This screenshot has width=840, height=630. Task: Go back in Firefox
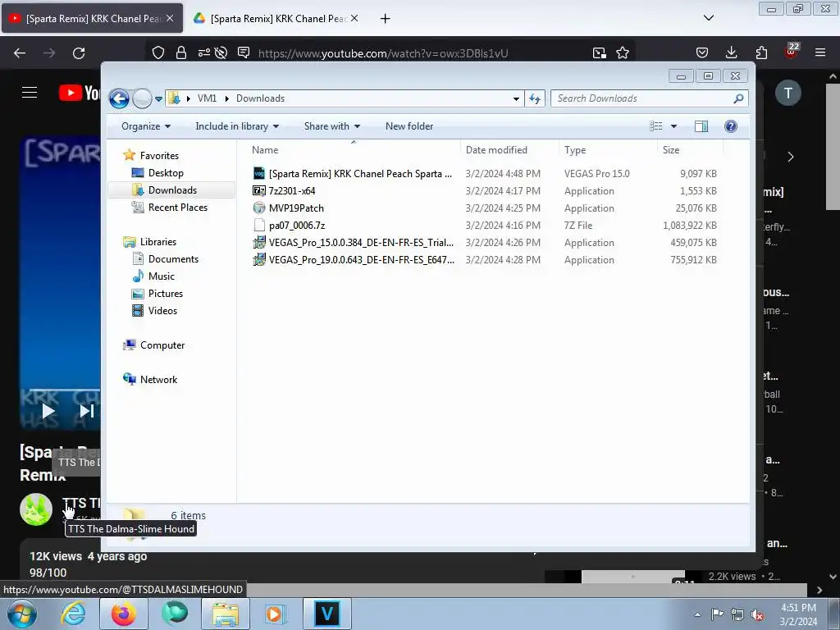(x=20, y=53)
